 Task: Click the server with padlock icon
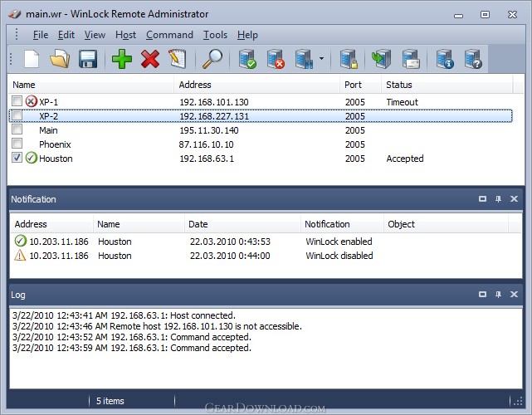(x=349, y=59)
